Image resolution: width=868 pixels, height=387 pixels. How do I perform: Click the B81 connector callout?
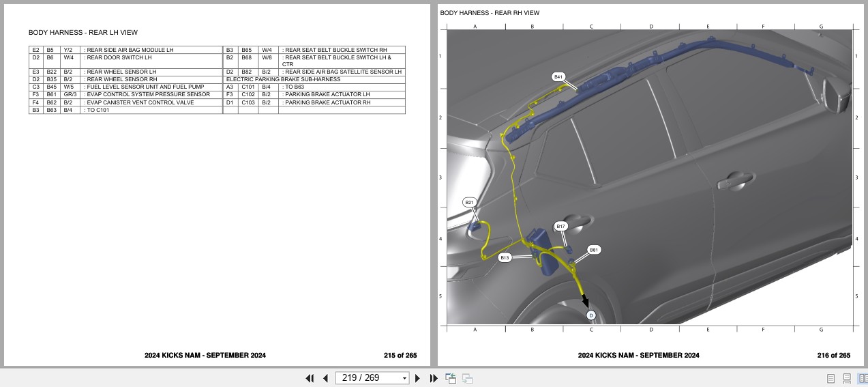(x=594, y=250)
